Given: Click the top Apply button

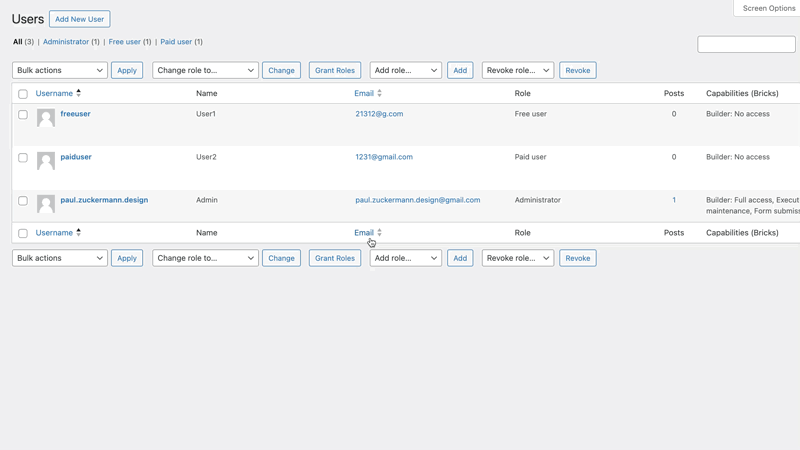Looking at the screenshot, I should pos(127,70).
